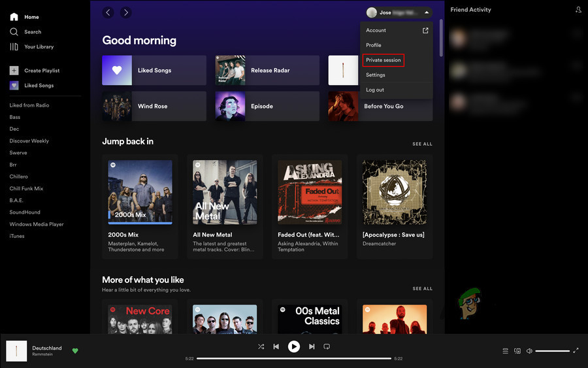Open the Release Radar tile
Screen dimensions: 588x368
point(267,71)
